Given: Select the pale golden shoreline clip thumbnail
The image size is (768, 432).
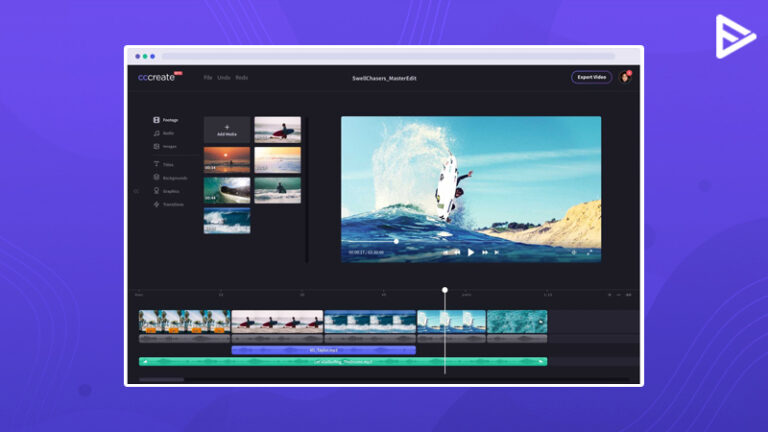Looking at the screenshot, I should (278, 160).
